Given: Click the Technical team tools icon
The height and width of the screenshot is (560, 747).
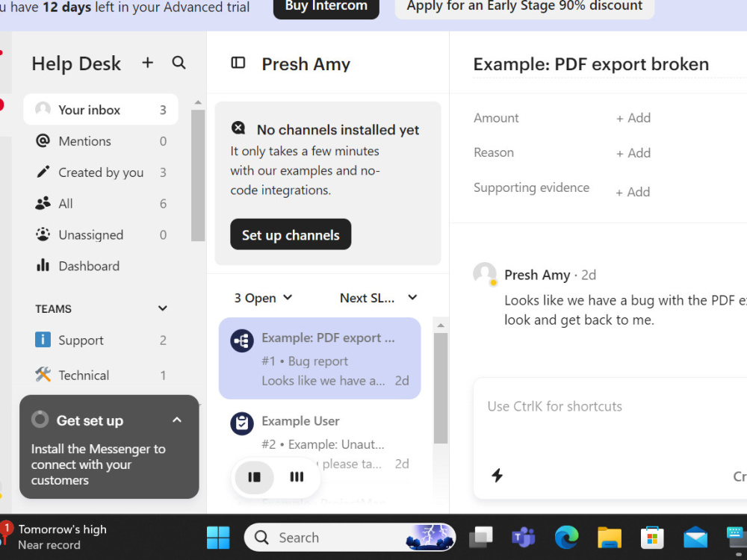Looking at the screenshot, I should pyautogui.click(x=43, y=375).
